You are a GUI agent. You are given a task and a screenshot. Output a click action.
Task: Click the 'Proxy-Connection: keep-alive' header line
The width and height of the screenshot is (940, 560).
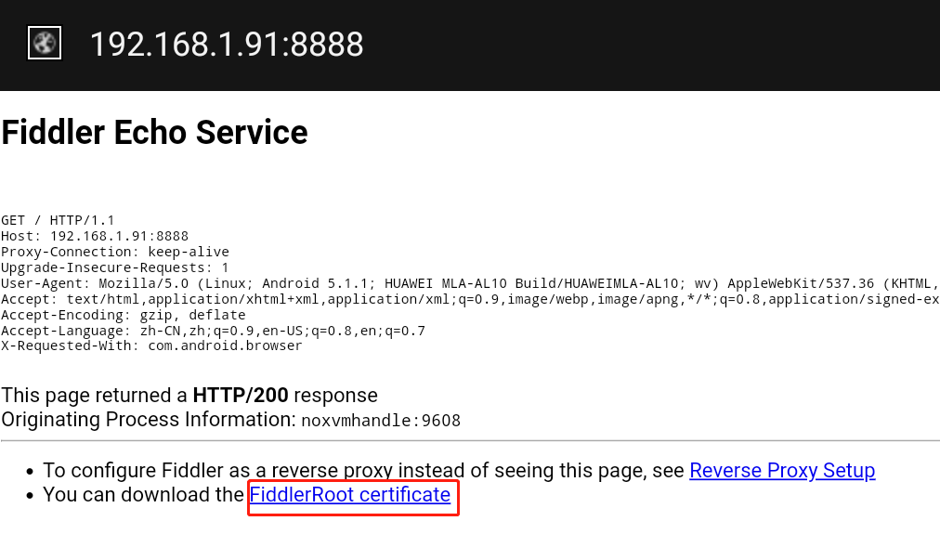pyautogui.click(x=115, y=252)
